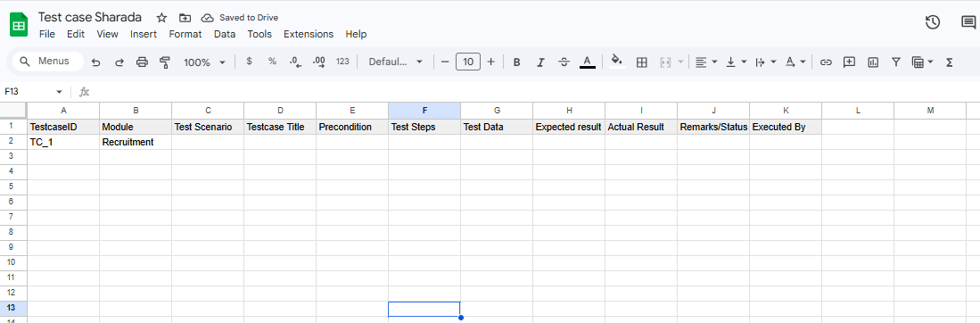Activate the Paint format tool
This screenshot has height=323, width=980.
(165, 62)
